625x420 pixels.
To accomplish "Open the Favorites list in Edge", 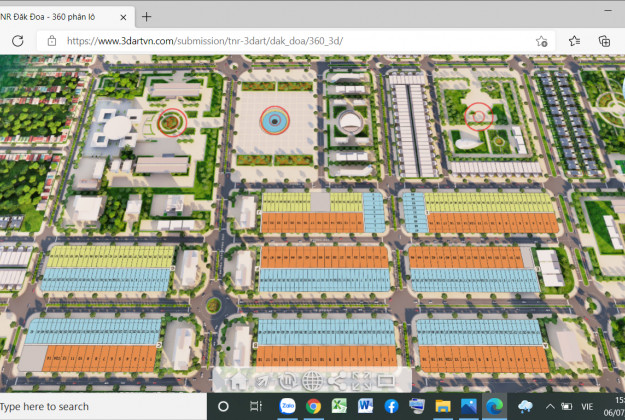I will point(575,41).
